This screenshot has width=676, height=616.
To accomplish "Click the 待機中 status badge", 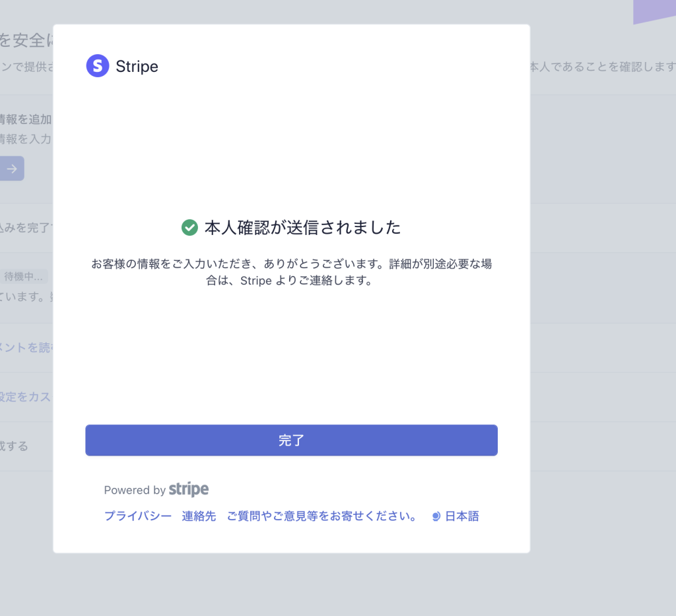I will (x=24, y=277).
